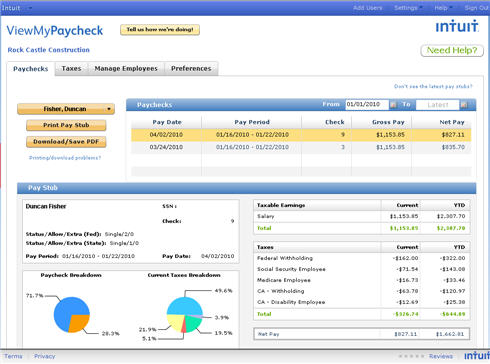This screenshot has height=364, width=490.
Task: Click the ViewMyPaycheck logo
Action: [x=55, y=31]
